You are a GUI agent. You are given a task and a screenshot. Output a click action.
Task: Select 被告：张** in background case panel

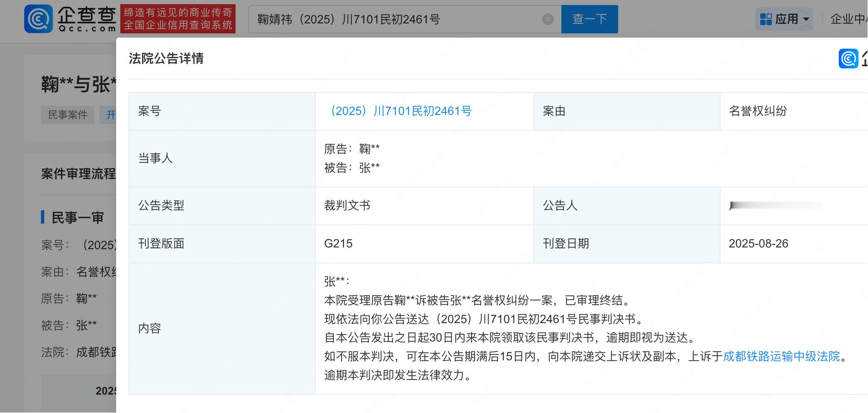(x=69, y=325)
